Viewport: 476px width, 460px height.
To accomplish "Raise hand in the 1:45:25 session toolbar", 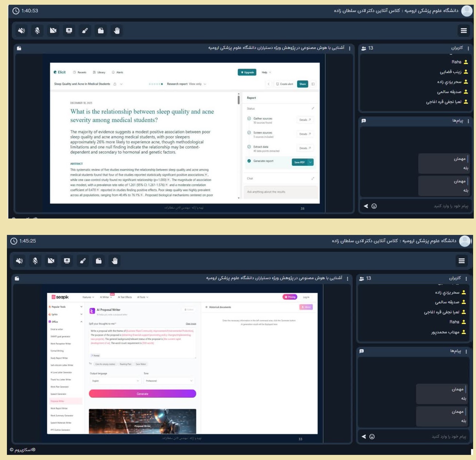I will point(115,261).
